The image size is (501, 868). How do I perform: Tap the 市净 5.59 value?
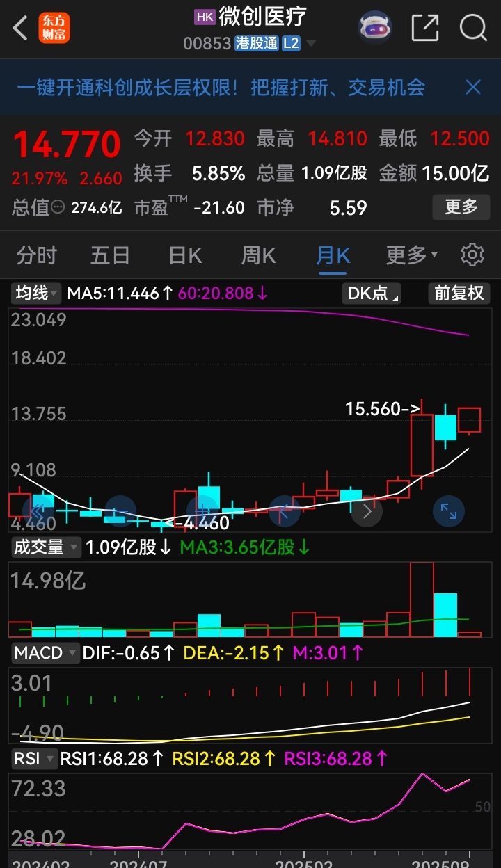pyautogui.click(x=348, y=207)
